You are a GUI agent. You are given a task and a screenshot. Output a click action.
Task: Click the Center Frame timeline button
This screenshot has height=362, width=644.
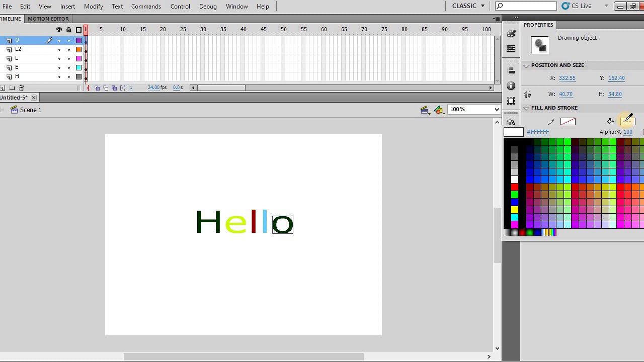[x=89, y=88]
